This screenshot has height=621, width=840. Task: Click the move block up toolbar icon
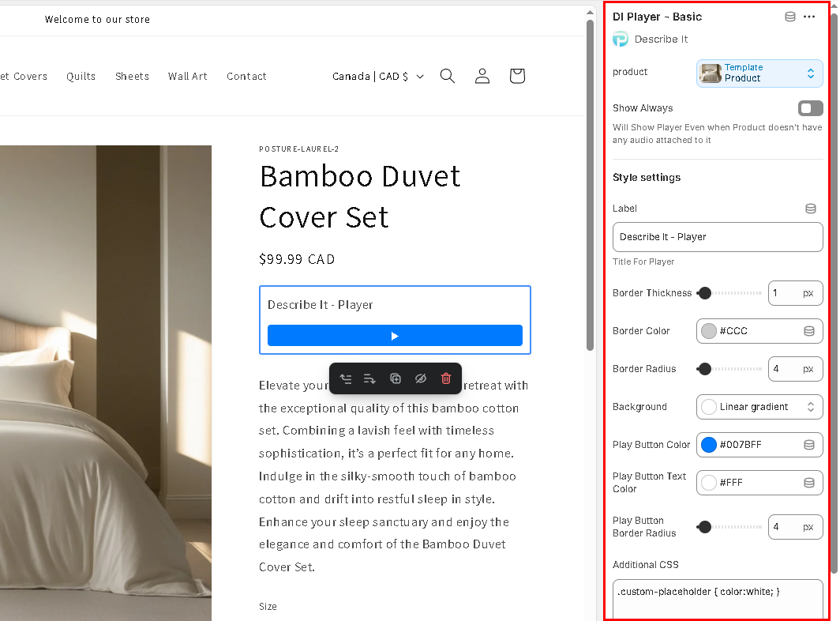tap(346, 378)
